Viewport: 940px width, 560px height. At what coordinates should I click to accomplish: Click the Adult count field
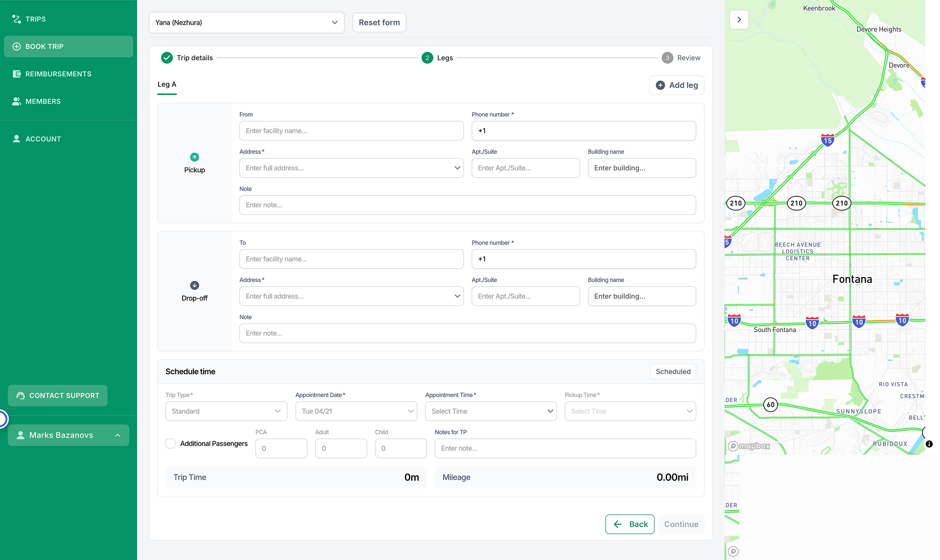click(341, 448)
